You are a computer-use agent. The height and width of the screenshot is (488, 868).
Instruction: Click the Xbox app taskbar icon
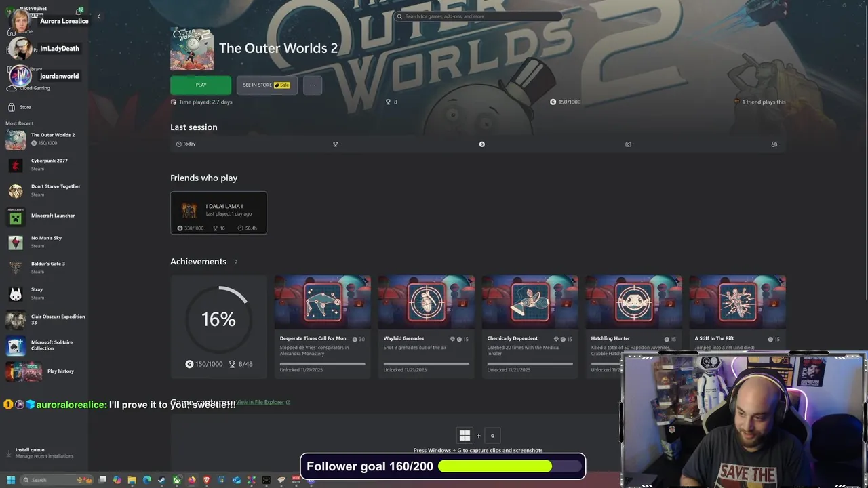(x=177, y=480)
